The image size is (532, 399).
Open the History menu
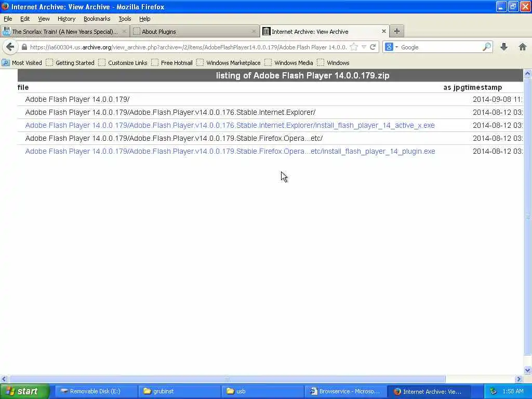coord(66,19)
